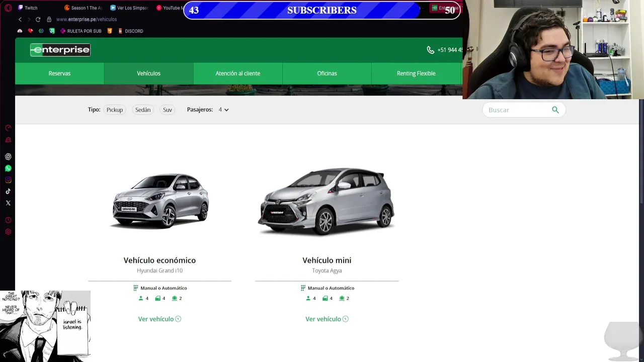The width and height of the screenshot is (644, 362).
Task: Click the Toyota Agya subtitle
Action: 327,270
